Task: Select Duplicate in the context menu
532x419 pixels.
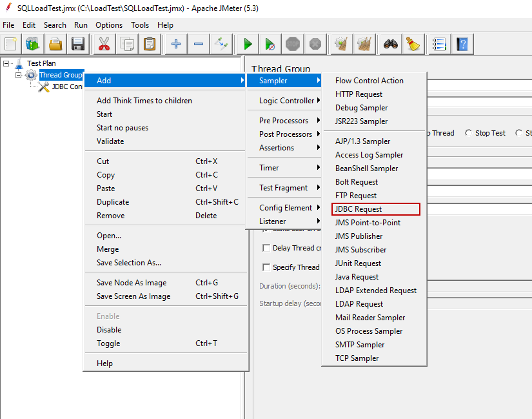Action: [x=166, y=202]
